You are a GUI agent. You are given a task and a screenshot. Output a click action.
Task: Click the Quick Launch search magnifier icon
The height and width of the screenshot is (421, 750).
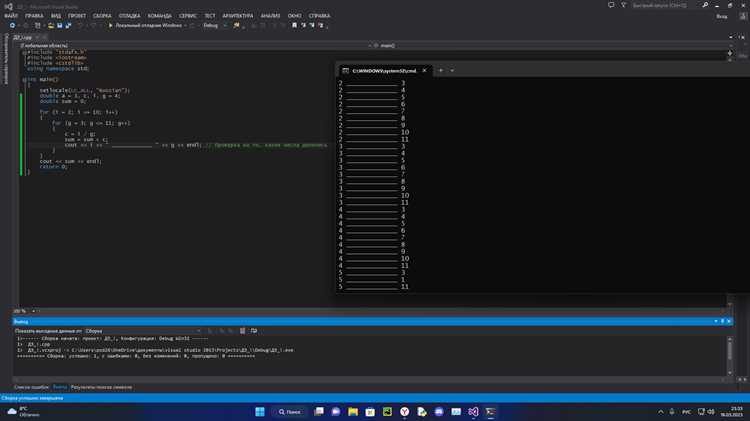(705, 5)
